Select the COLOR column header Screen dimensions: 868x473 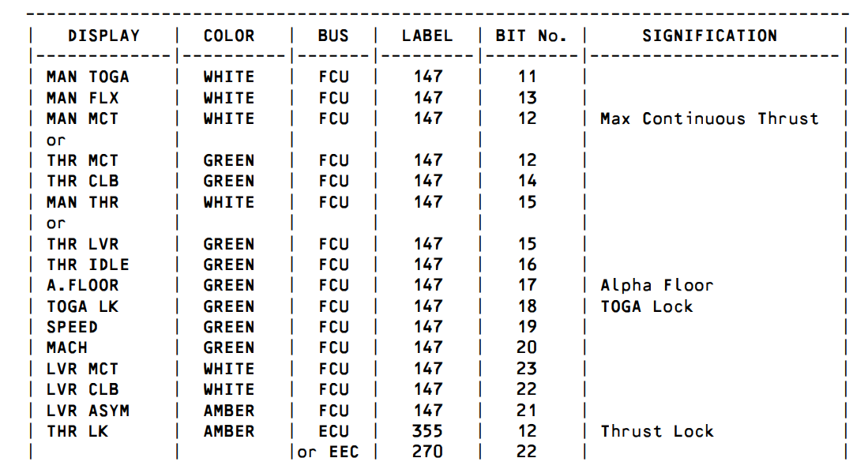click(x=228, y=36)
